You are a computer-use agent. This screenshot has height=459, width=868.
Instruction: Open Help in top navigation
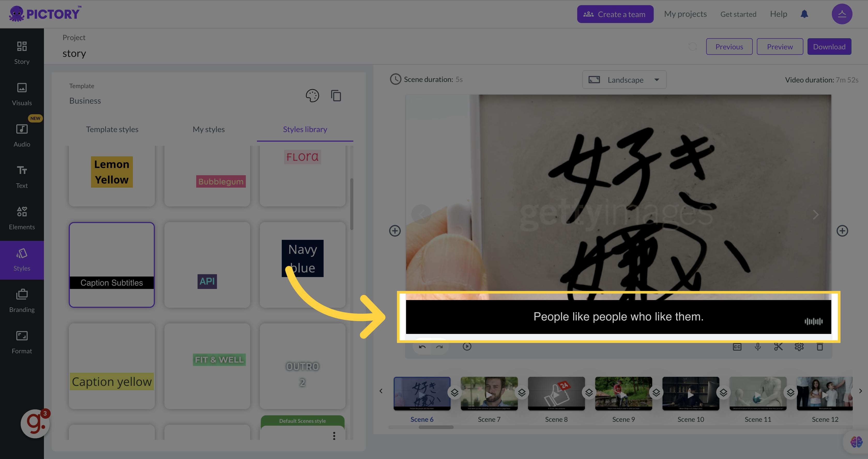pos(778,14)
